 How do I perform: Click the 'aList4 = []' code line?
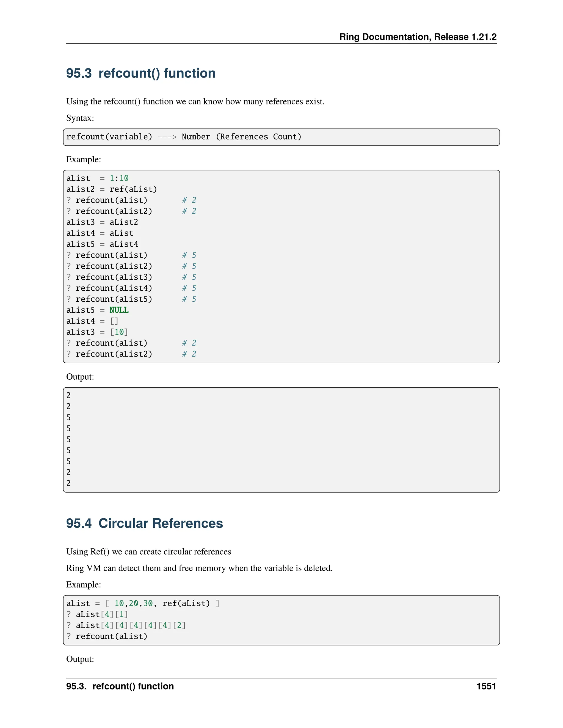point(92,321)
